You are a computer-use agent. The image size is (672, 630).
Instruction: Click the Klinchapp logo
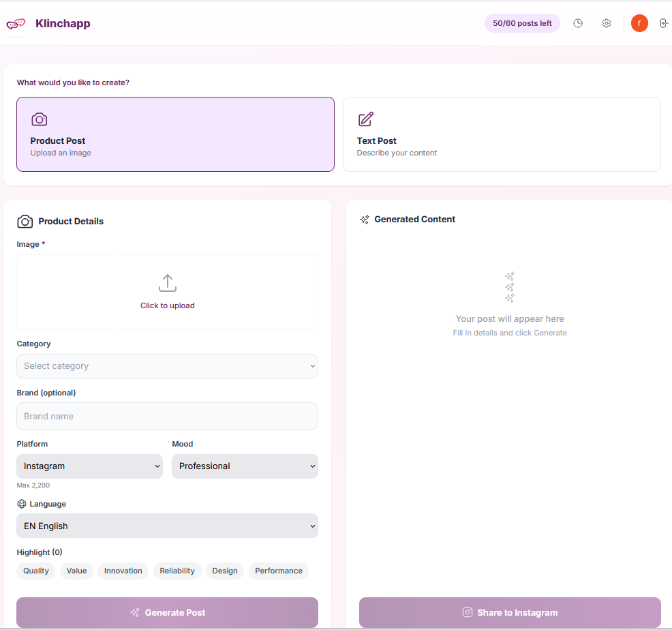(48, 22)
